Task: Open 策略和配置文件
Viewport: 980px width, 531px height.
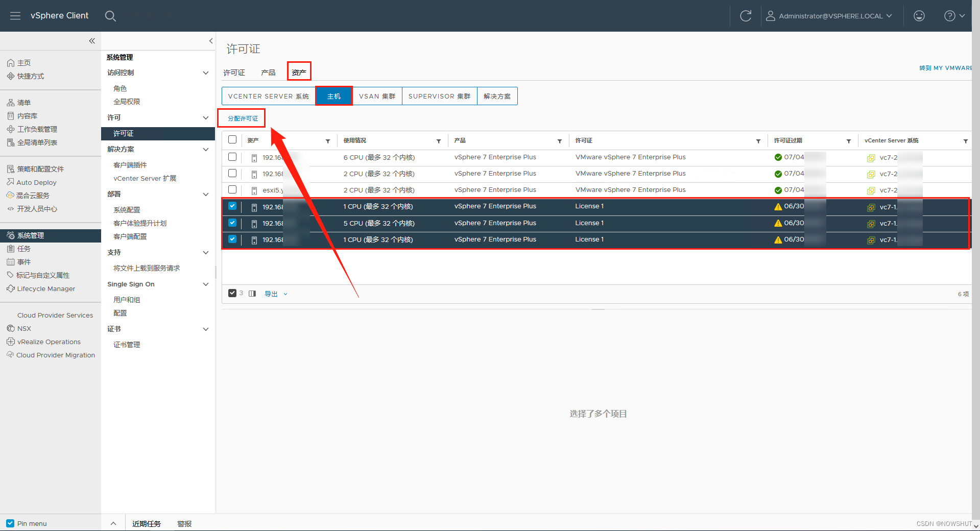Action: pyautogui.click(x=35, y=169)
